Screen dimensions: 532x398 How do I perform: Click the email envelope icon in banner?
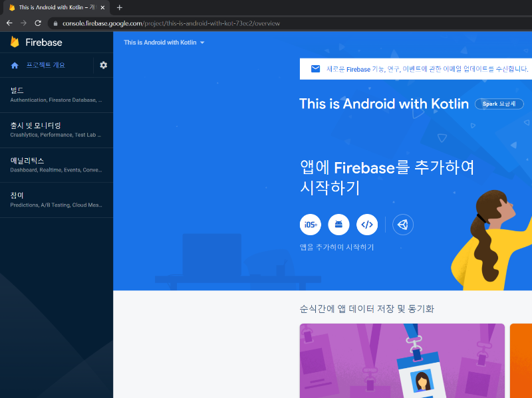pos(315,69)
